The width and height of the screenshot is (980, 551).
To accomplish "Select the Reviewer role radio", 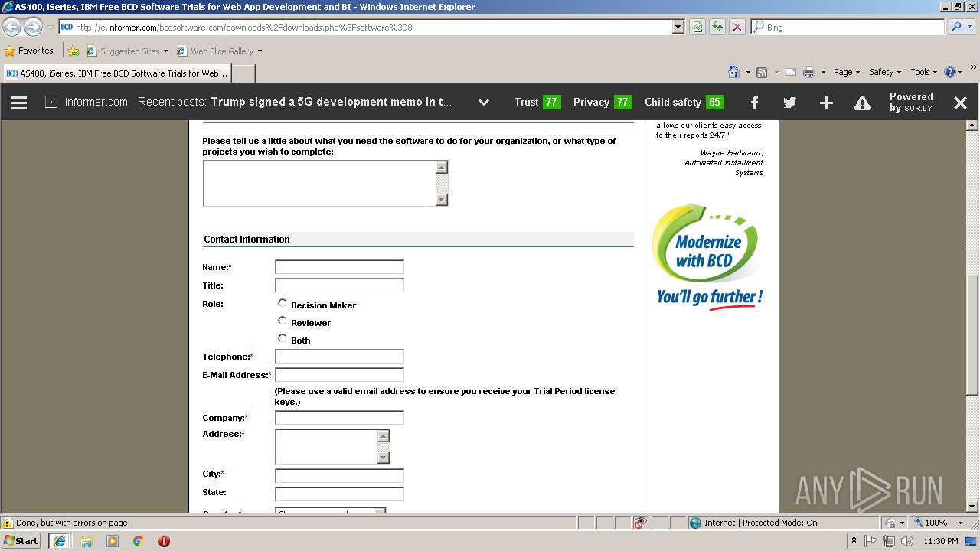I will pos(282,321).
